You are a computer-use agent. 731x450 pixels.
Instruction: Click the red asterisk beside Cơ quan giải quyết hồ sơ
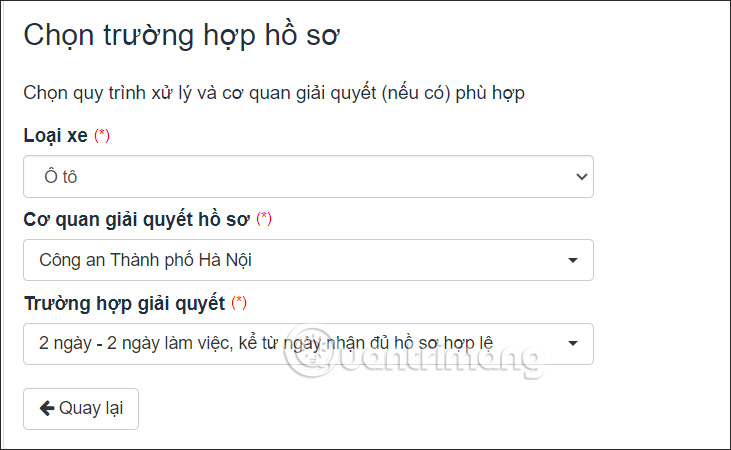[264, 219]
